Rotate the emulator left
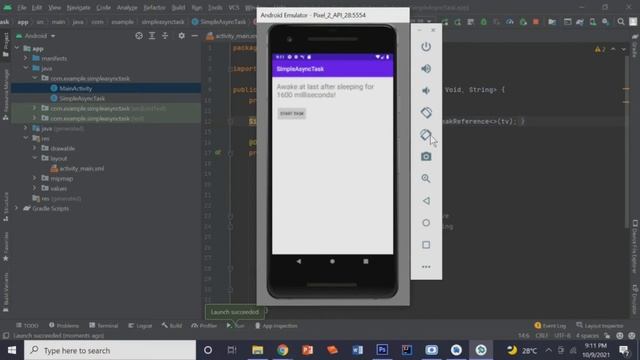The image size is (640, 360). pyautogui.click(x=426, y=113)
